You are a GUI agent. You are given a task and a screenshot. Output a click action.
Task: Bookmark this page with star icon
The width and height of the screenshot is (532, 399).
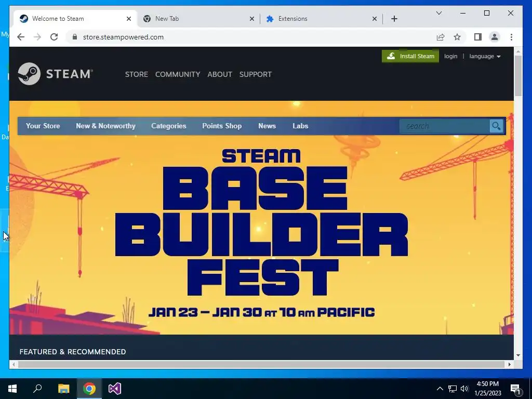pyautogui.click(x=457, y=37)
